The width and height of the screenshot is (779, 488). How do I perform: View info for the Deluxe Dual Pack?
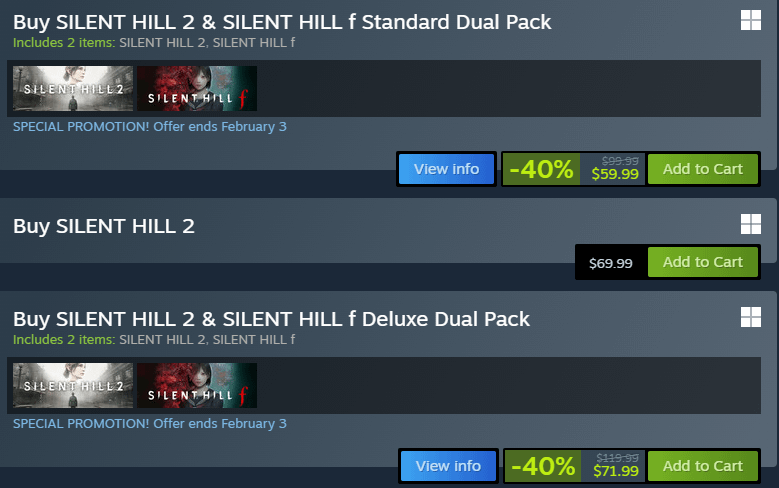447,466
